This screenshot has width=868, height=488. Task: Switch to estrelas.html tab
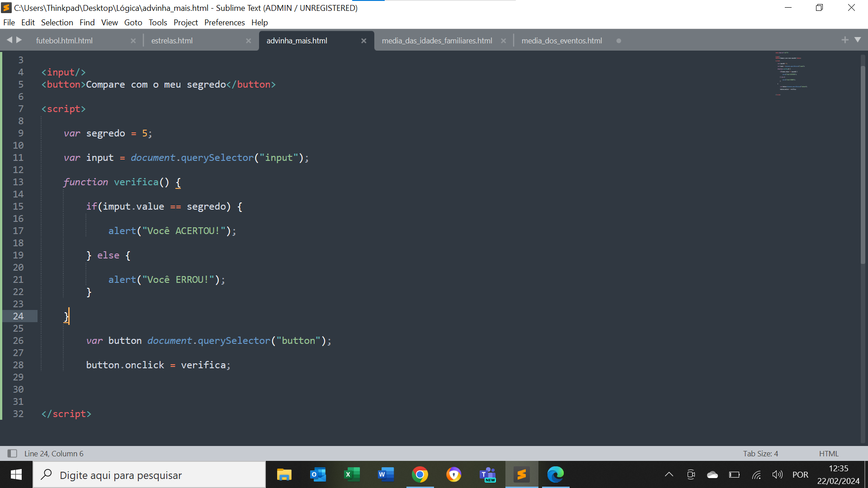point(172,41)
